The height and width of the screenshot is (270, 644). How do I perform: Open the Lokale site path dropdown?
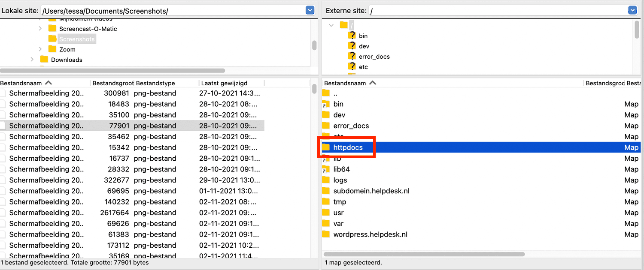click(x=310, y=10)
